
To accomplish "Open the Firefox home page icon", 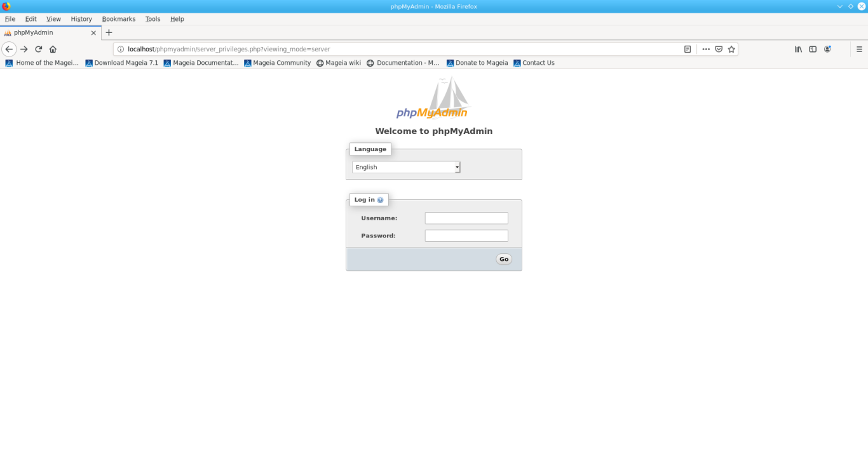I will click(x=53, y=49).
